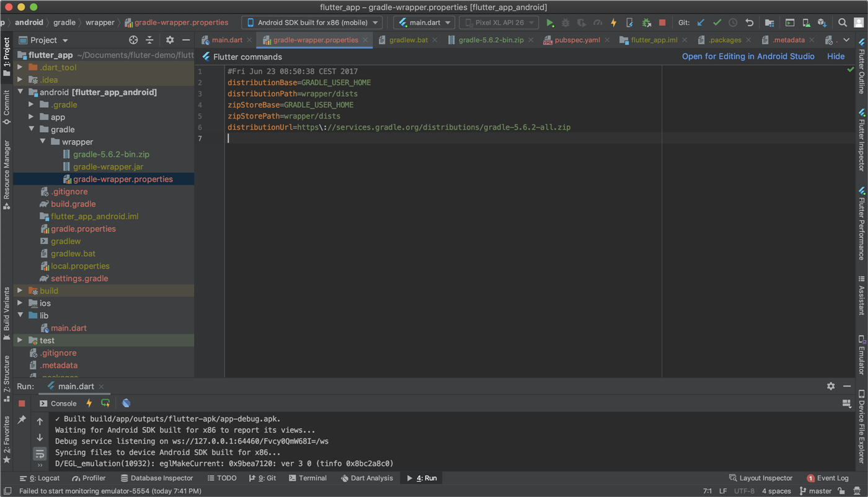Open the Layout Inspector button

click(x=761, y=478)
